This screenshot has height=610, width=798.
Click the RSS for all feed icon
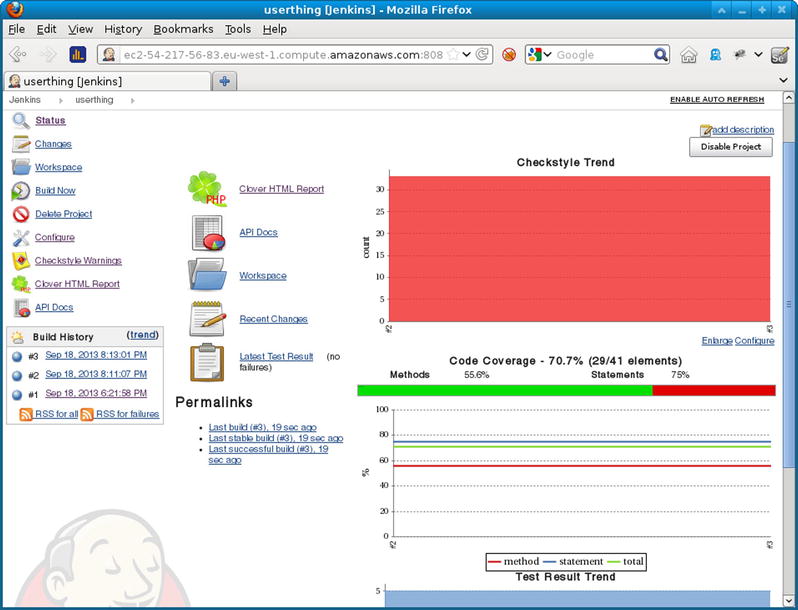[26, 414]
